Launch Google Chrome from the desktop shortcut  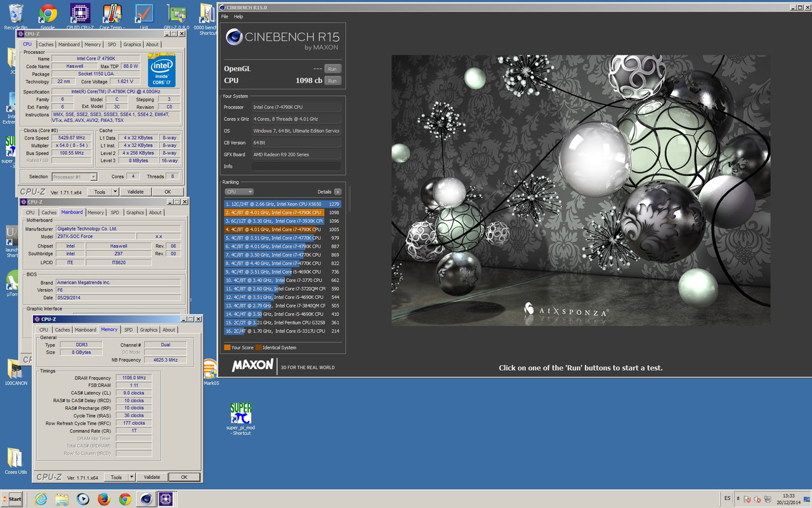48,14
